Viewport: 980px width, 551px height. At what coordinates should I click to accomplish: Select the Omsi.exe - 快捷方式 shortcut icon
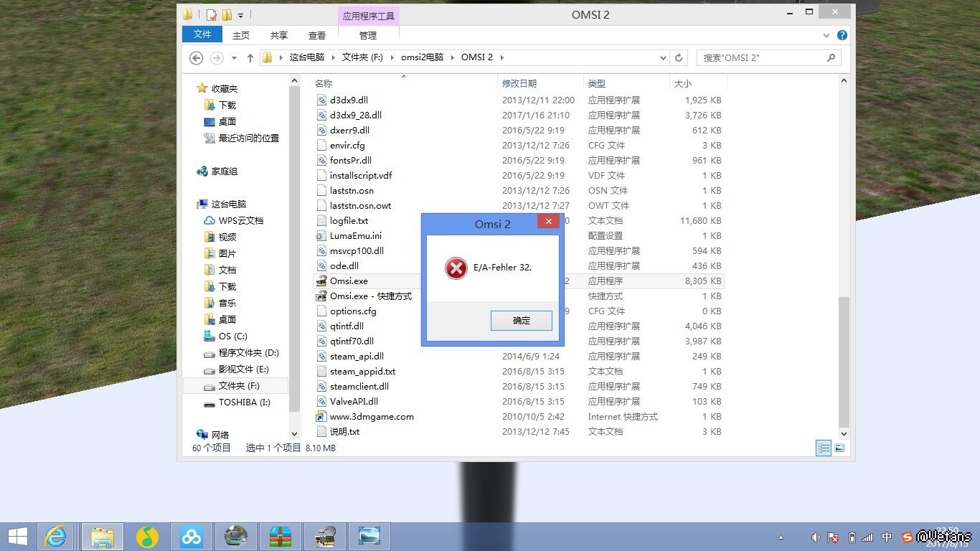tap(321, 296)
